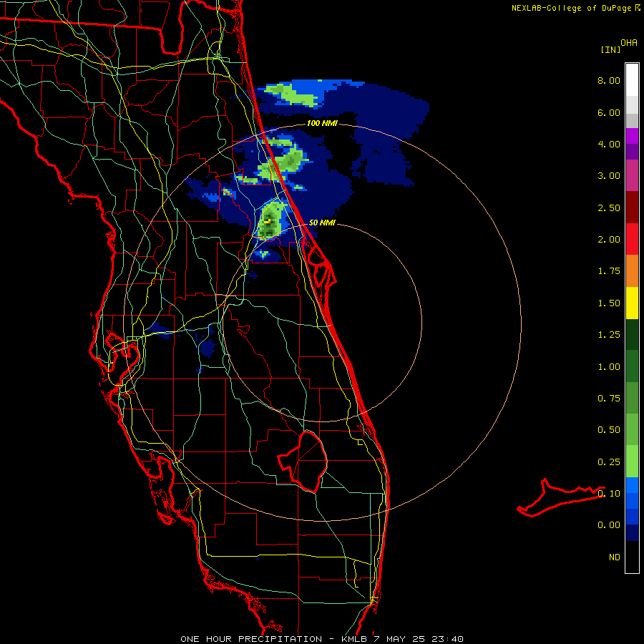Click the 100 NMI range ring label
Screen dimensions: 644x644
coord(322,123)
